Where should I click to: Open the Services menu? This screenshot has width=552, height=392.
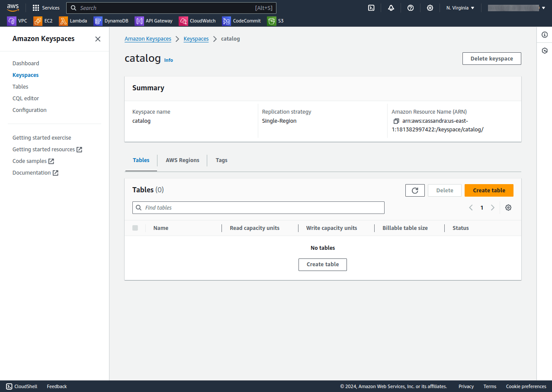(x=46, y=8)
